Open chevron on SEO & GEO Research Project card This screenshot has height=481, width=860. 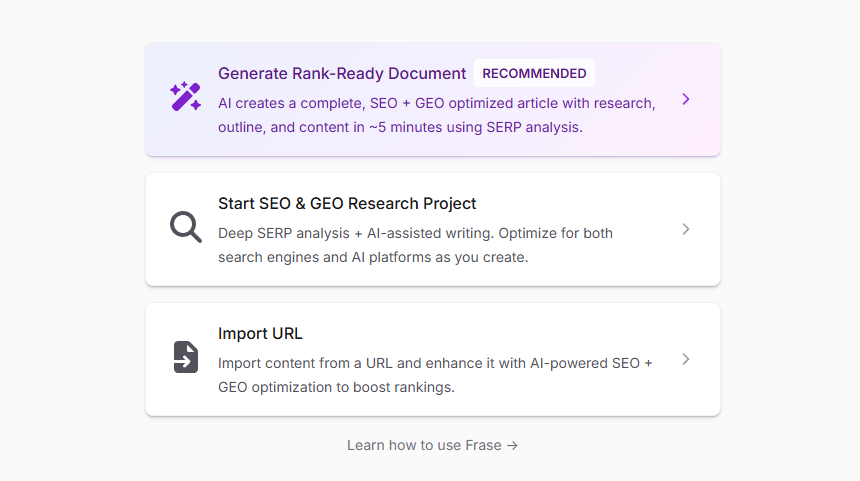(x=686, y=229)
